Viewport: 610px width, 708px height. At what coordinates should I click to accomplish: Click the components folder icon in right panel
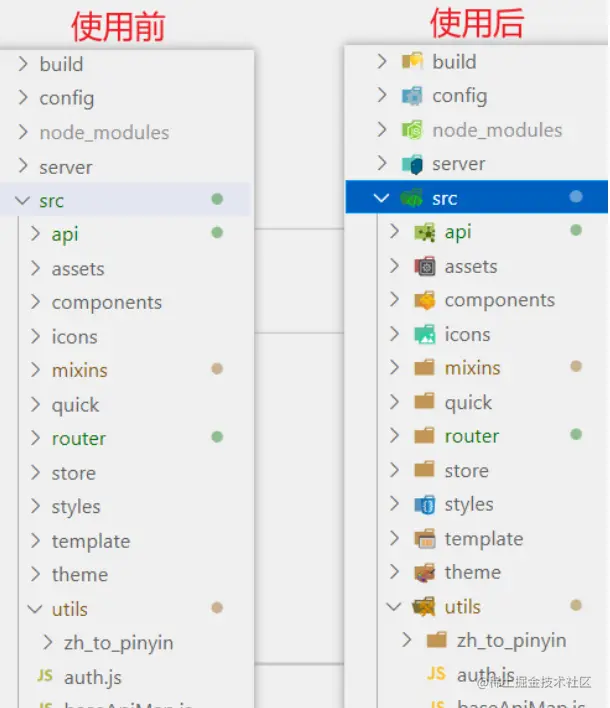(424, 300)
